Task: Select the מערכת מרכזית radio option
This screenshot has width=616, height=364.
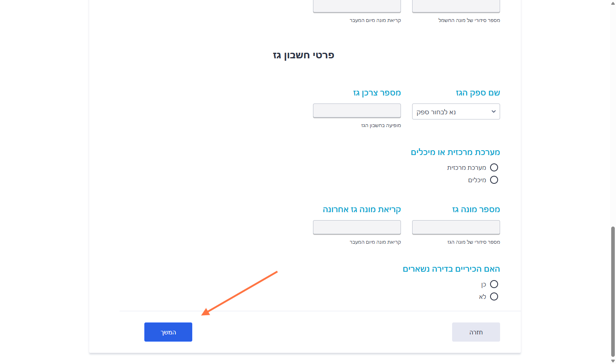Action: click(x=494, y=167)
